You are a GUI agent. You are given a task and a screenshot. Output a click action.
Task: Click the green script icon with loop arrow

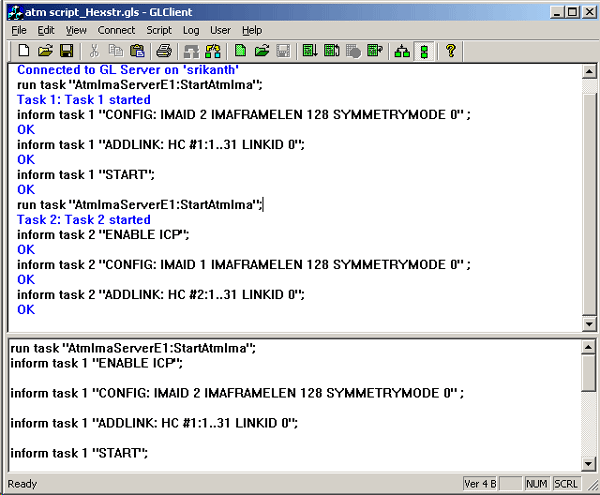click(331, 51)
